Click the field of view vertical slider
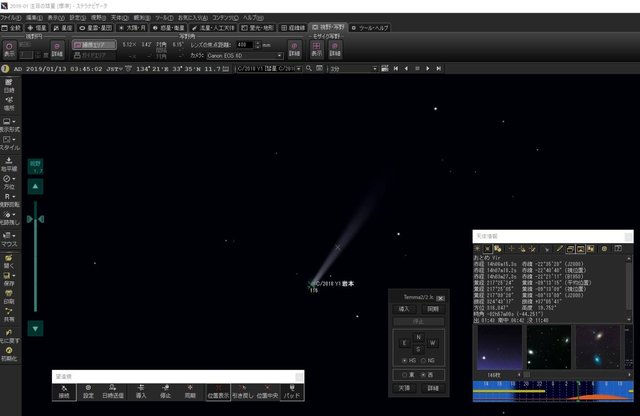The height and width of the screenshot is (416, 640). click(x=36, y=256)
